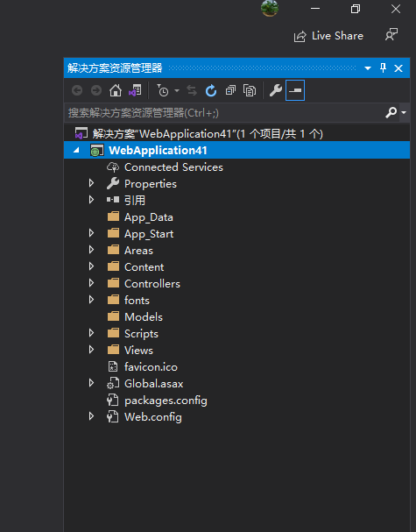Refresh the Solution Explorer
This screenshot has height=532, width=416.
coord(211,90)
